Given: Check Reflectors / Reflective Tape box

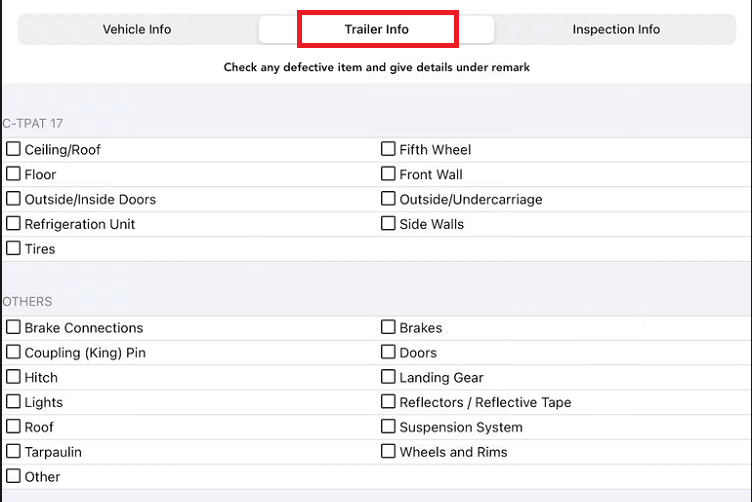Looking at the screenshot, I should point(388,402).
